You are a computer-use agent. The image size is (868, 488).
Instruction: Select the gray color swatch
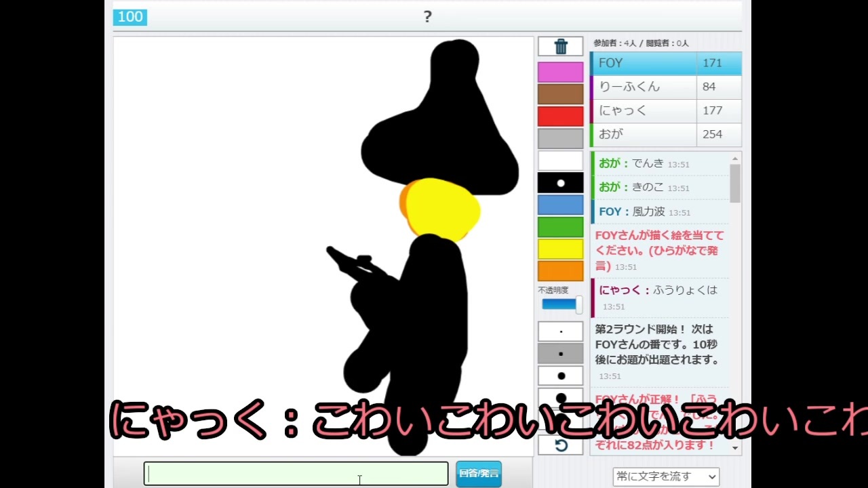coord(560,138)
